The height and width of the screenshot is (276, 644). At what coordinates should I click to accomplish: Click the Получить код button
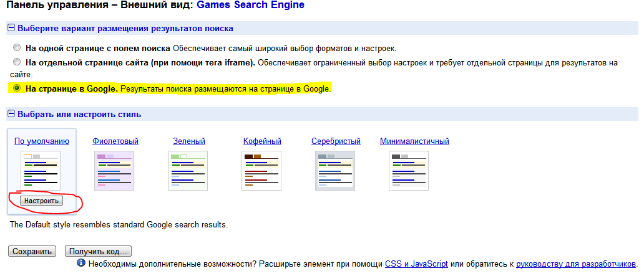[98, 252]
